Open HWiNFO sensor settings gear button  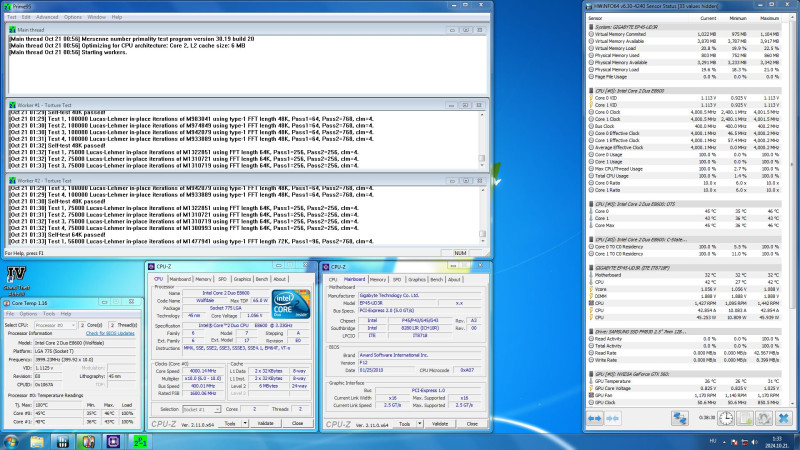pyautogui.click(x=764, y=418)
